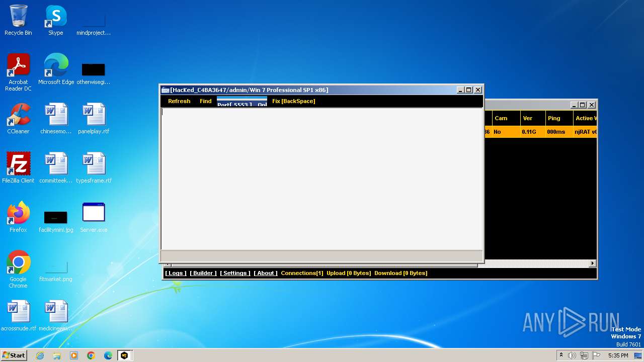Switch to njRAT taskbar button
644x362 pixels.
click(124, 355)
